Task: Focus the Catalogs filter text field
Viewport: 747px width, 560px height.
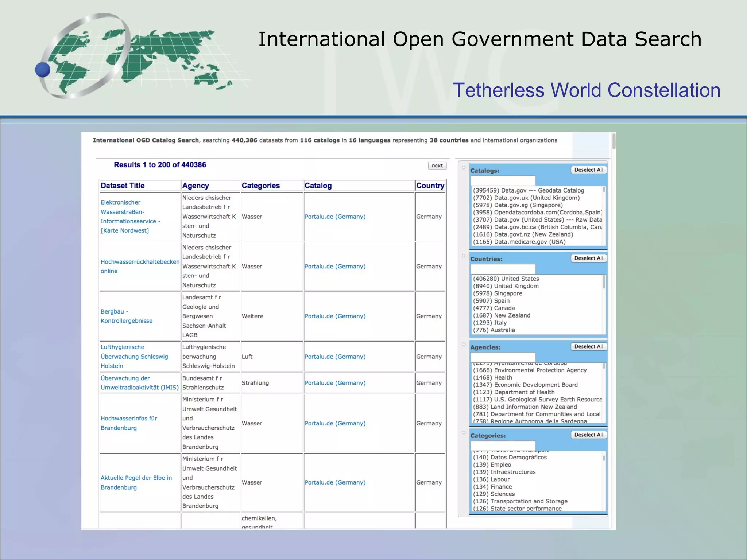Action: coord(503,180)
